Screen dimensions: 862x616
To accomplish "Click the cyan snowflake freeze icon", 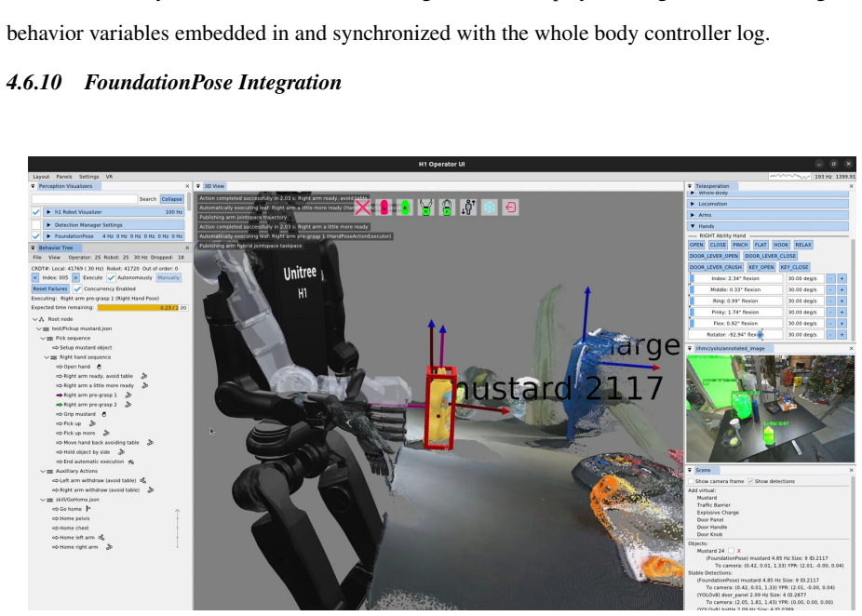I will [489, 208].
